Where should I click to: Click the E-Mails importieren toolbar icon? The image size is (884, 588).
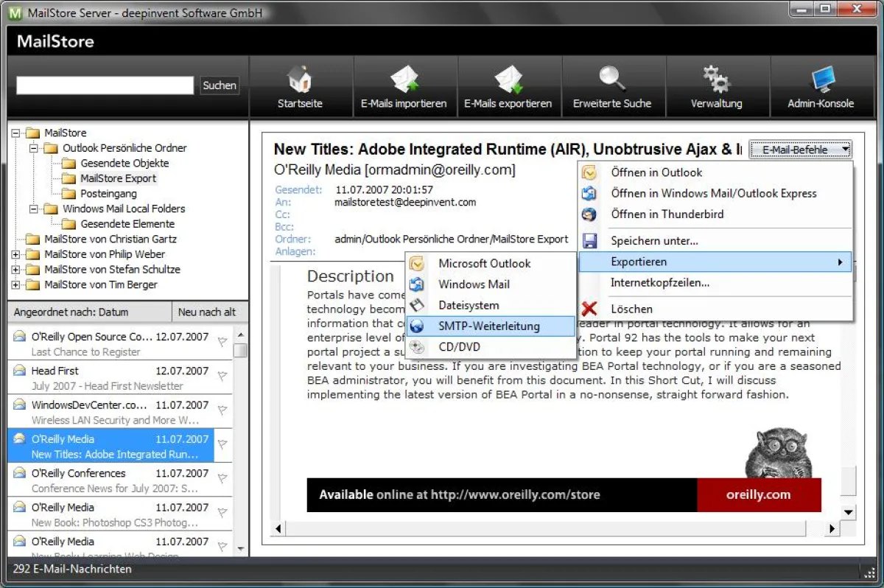(404, 85)
